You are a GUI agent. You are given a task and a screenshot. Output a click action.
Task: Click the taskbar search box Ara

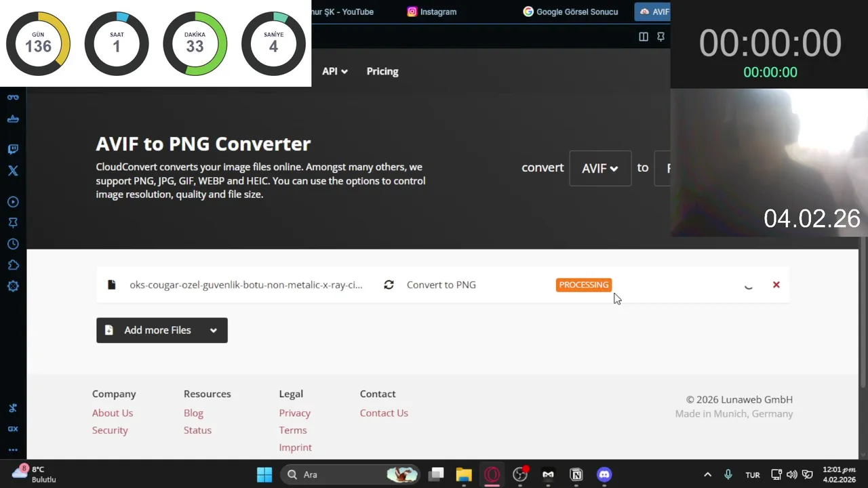(x=349, y=474)
